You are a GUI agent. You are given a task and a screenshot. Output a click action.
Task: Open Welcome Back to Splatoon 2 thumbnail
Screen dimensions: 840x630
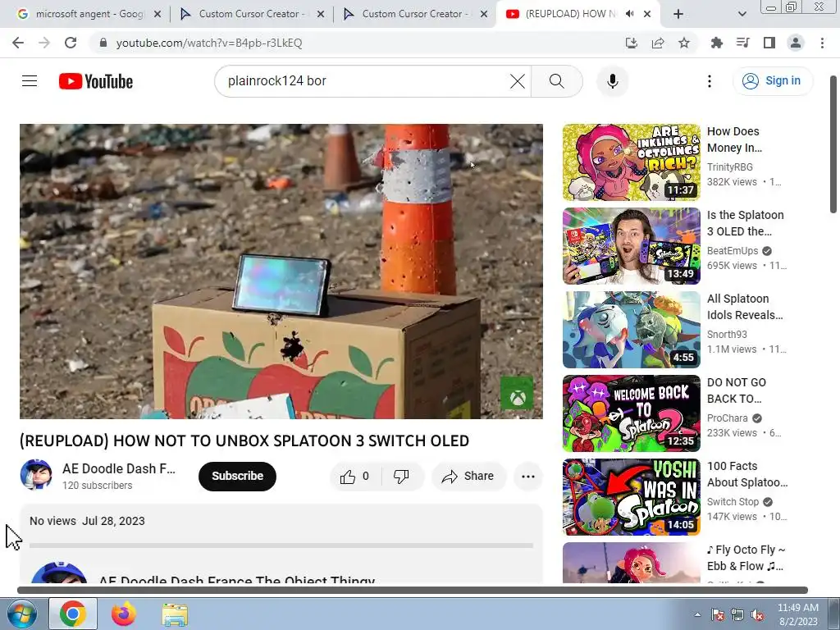point(631,413)
